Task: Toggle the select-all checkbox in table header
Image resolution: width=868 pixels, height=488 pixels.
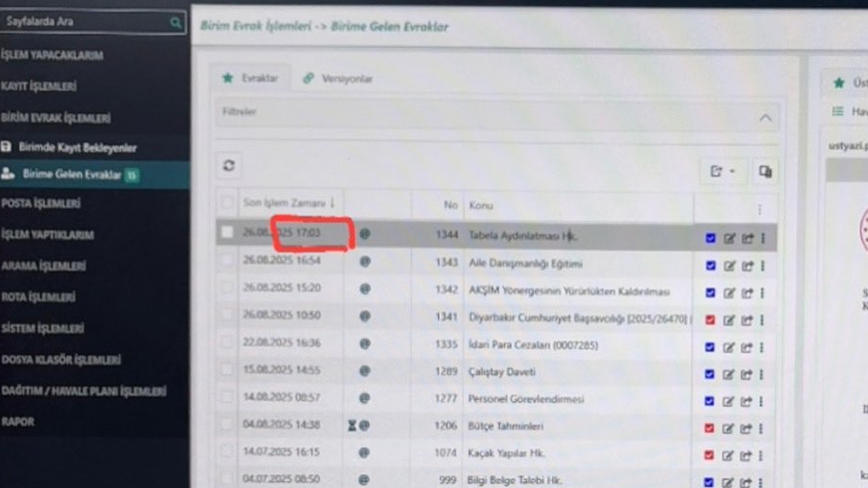Action: coord(227,202)
